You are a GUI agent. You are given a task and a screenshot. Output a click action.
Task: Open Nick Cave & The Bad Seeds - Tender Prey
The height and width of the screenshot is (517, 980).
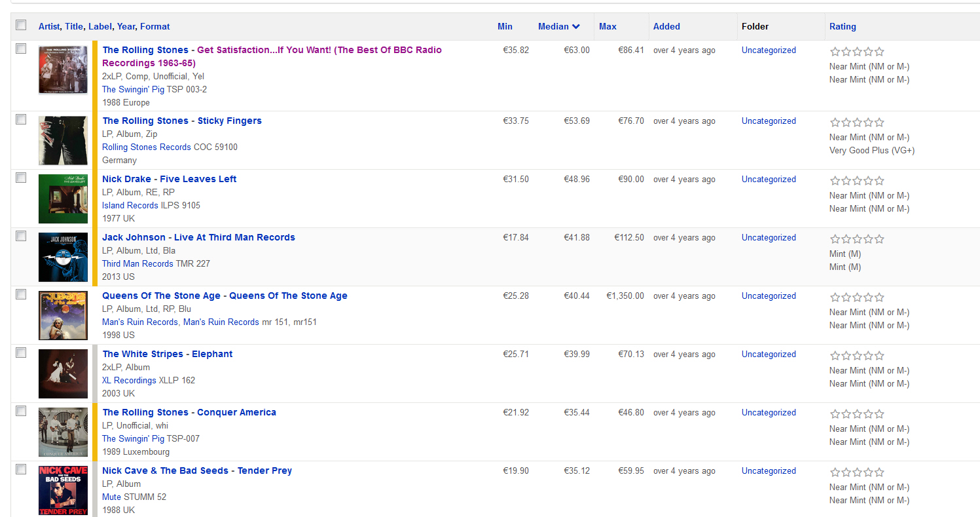click(x=197, y=470)
